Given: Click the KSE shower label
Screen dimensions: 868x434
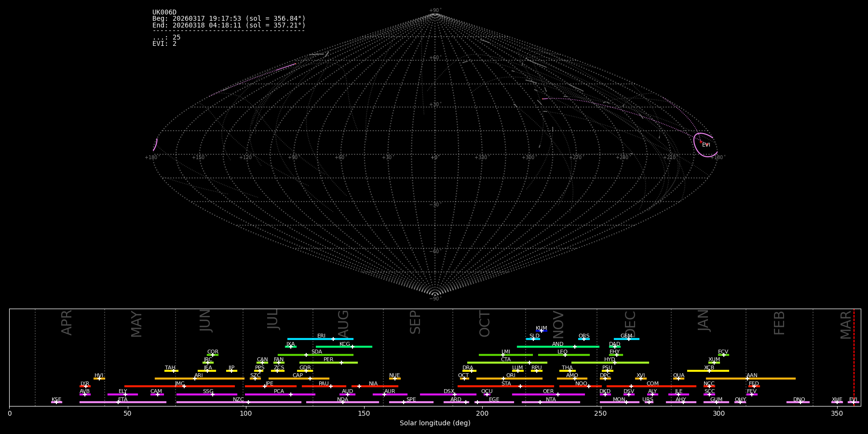Looking at the screenshot, I should (56, 399).
